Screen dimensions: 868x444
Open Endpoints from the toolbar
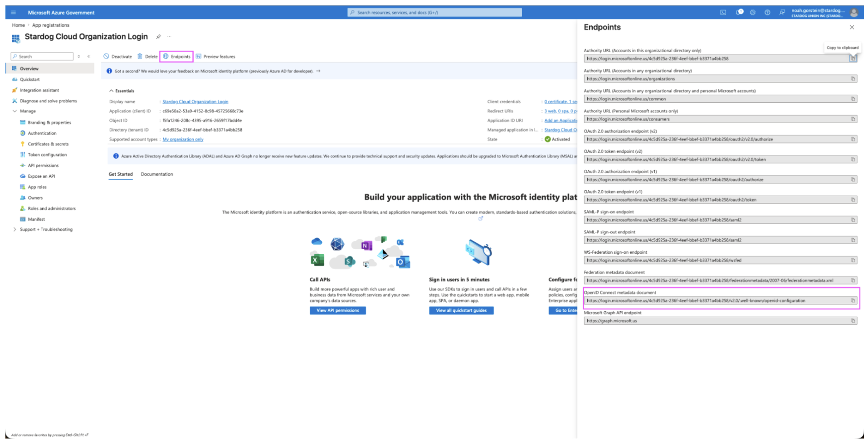coord(176,57)
